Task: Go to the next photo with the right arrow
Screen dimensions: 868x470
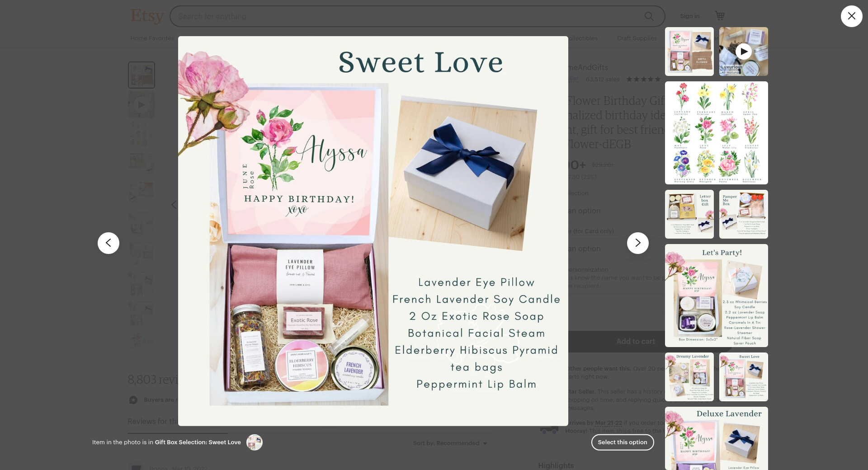Action: coord(637,243)
